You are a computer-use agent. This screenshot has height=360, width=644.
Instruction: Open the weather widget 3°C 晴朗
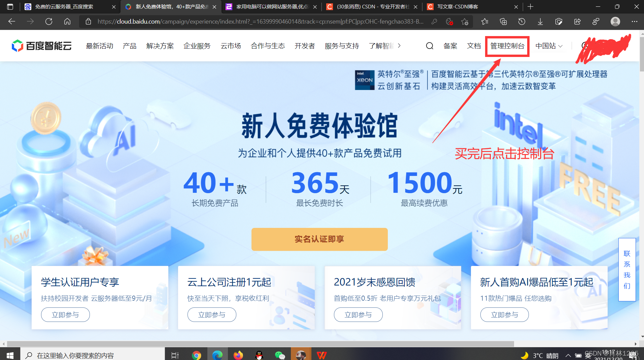539,355
